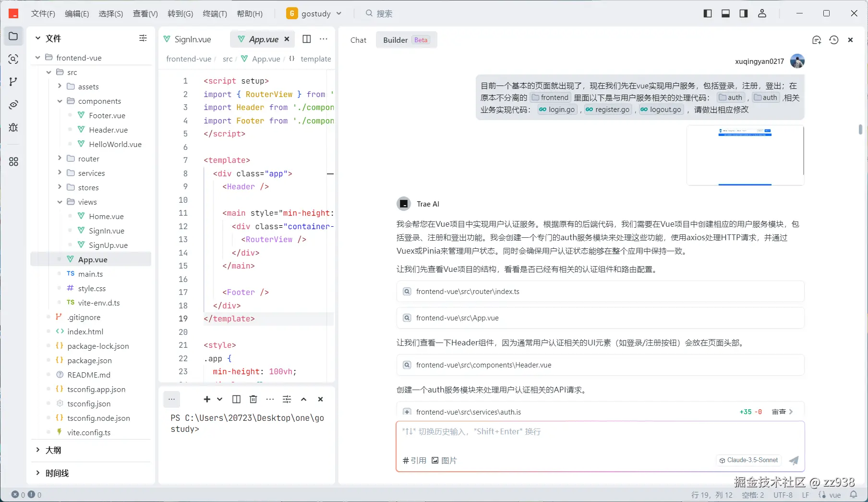The width and height of the screenshot is (868, 502).
Task: Open the new terminal profile dropdown arrow
Action: pos(219,399)
